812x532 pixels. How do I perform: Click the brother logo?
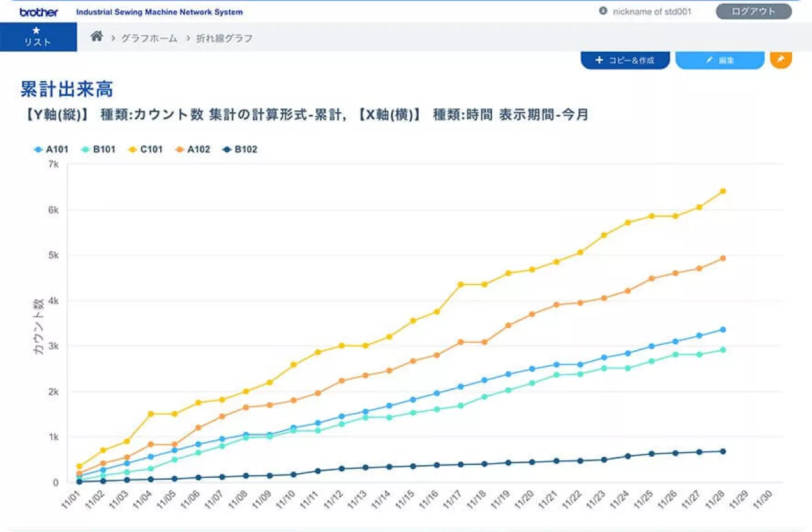pos(39,12)
